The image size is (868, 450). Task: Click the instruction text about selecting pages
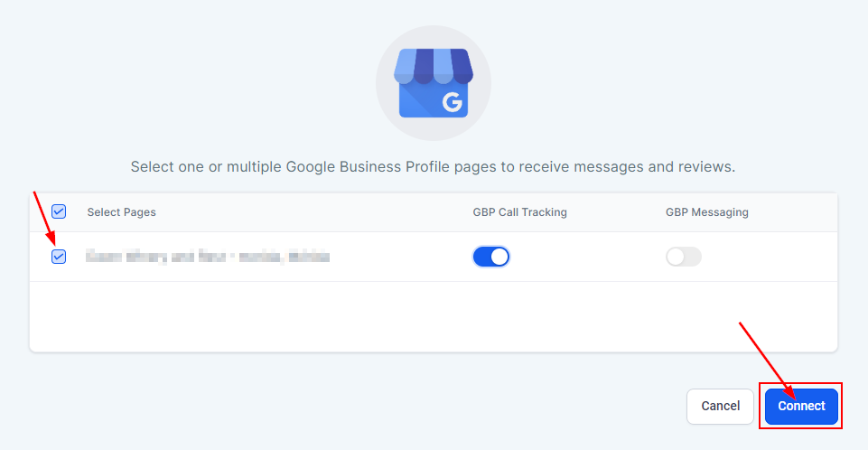[433, 167]
